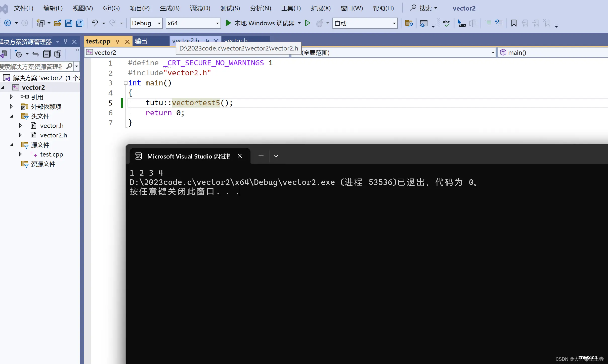Open the x64 platform dropdown

coord(193,23)
